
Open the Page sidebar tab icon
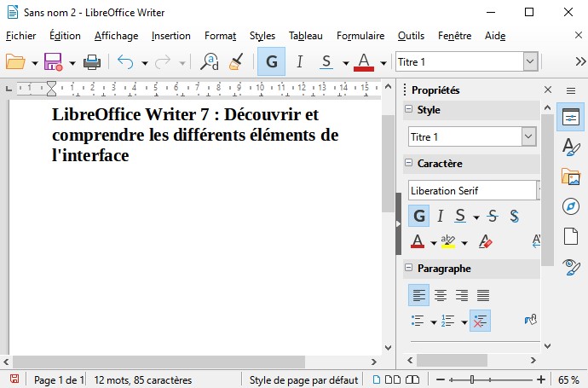tap(571, 236)
